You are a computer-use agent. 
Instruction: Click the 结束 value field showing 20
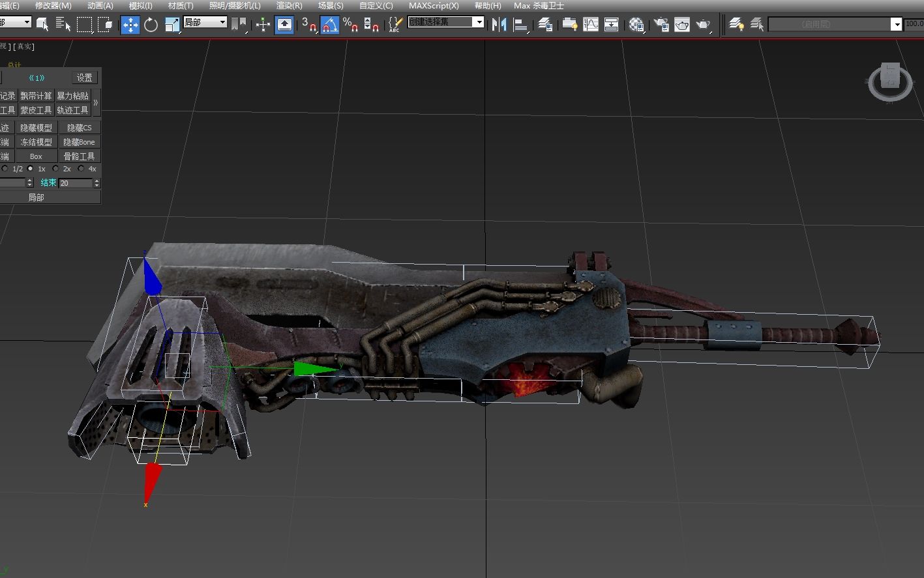[76, 183]
